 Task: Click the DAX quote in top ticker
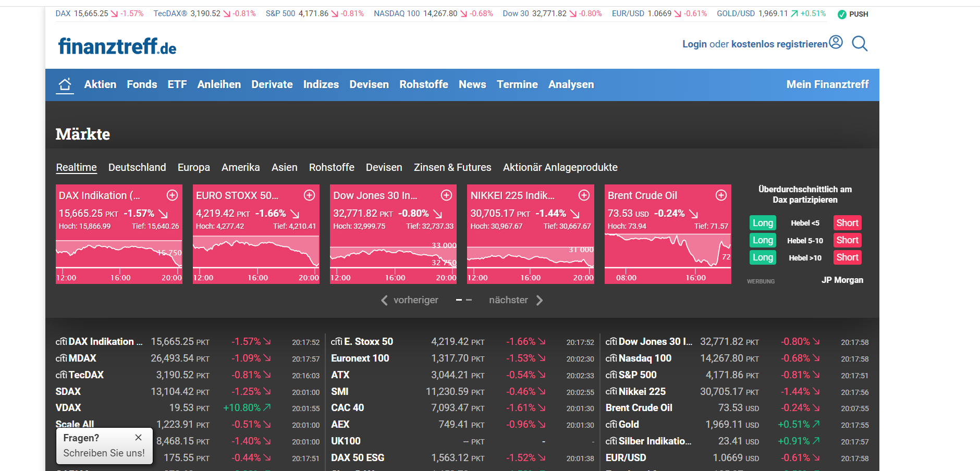[100, 14]
